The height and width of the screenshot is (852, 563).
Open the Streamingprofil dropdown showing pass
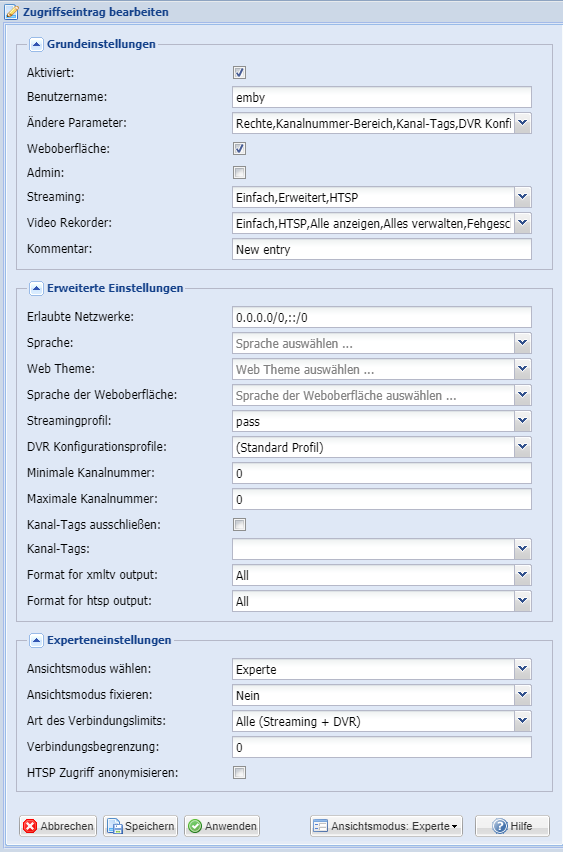381,421
